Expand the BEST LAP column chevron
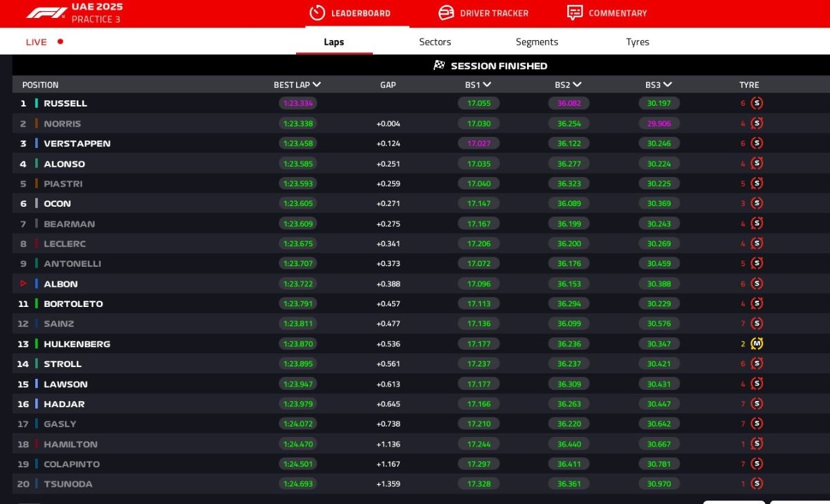This screenshot has height=504, width=830. [317, 85]
